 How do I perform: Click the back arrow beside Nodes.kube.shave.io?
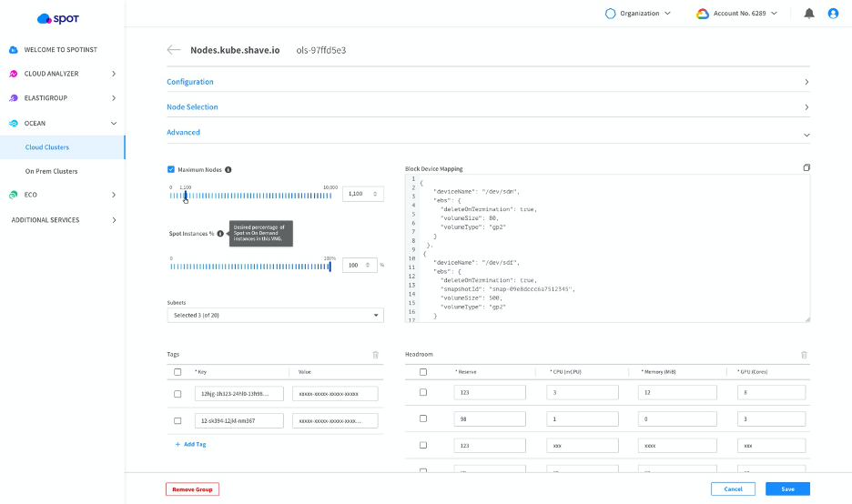point(174,50)
